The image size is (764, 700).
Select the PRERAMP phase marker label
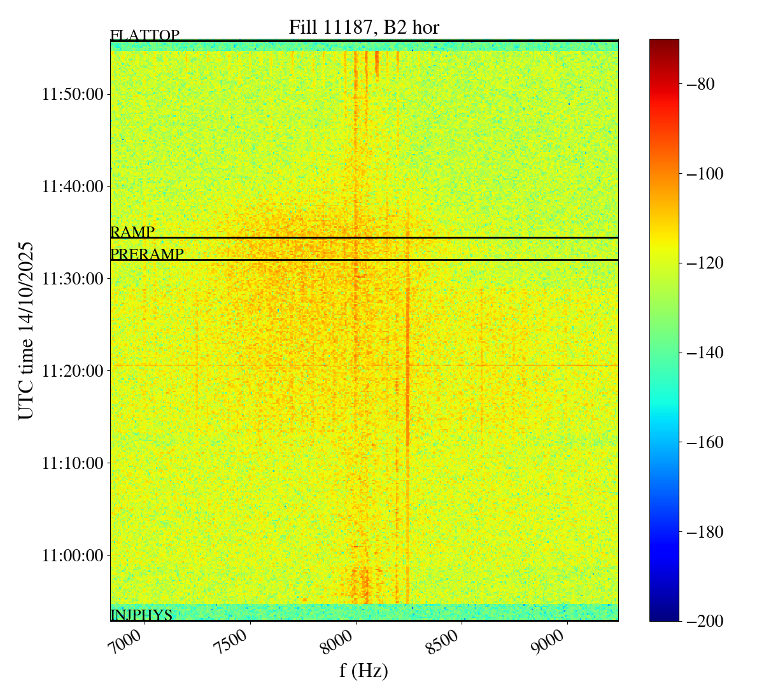[x=147, y=255]
